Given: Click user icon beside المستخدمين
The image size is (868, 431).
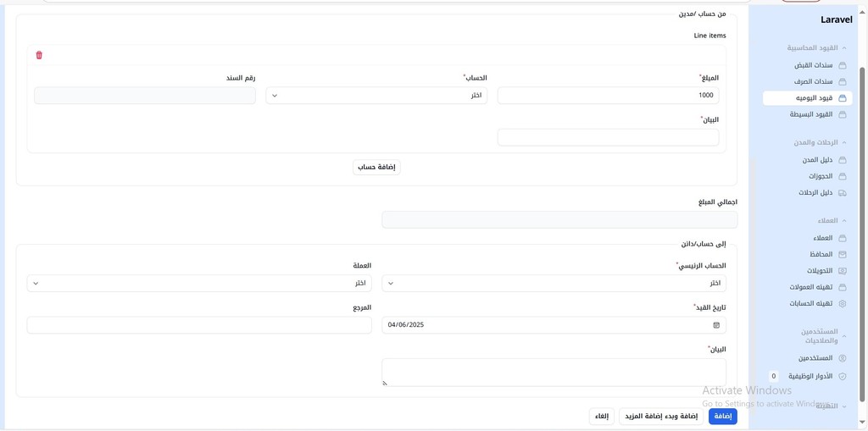Looking at the screenshot, I should point(843,358).
